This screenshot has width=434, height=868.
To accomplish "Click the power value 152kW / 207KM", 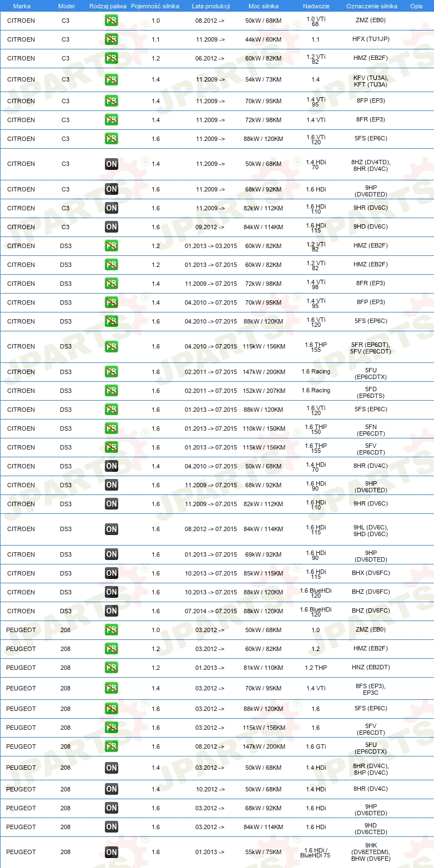I will point(264,391).
